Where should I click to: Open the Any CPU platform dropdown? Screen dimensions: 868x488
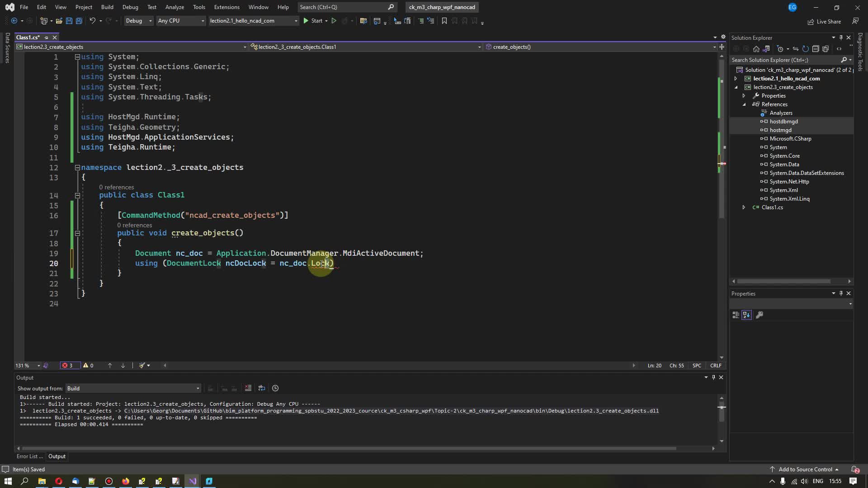click(x=181, y=21)
